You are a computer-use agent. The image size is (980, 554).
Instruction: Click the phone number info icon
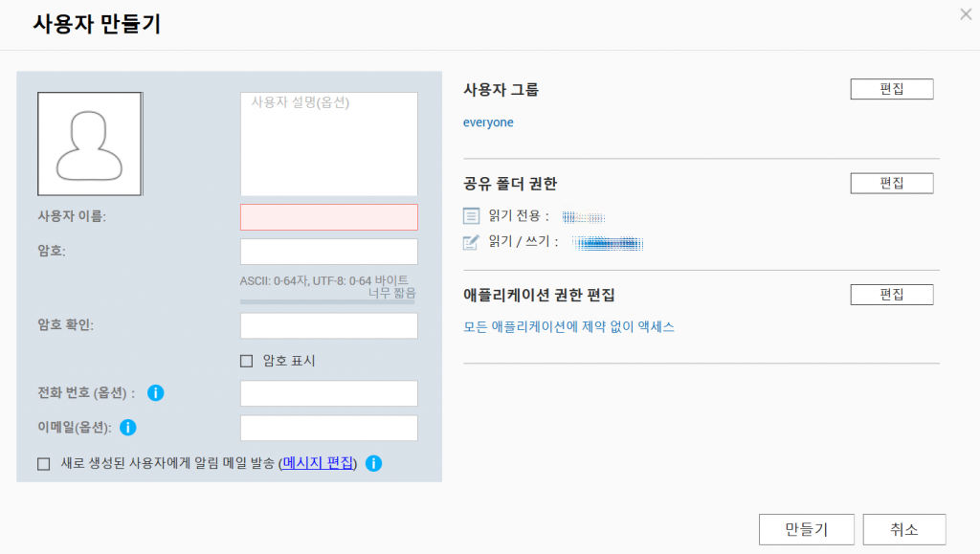coord(156,393)
